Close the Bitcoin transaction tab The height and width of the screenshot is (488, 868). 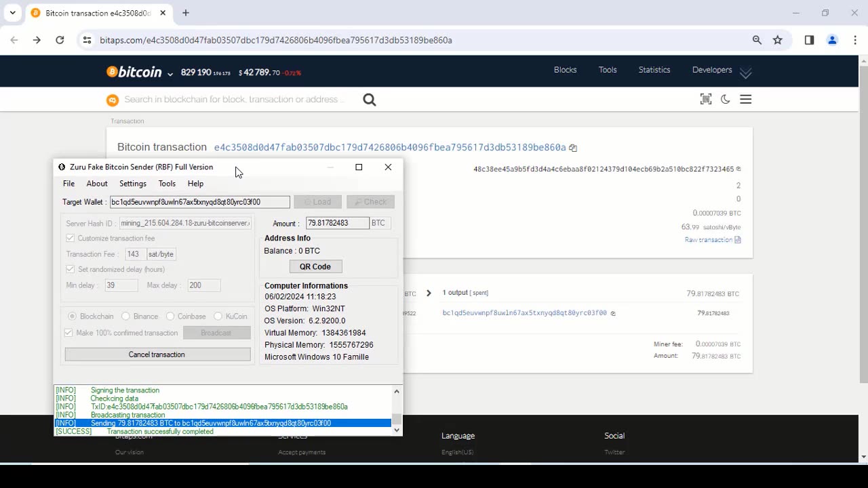pyautogui.click(x=163, y=13)
